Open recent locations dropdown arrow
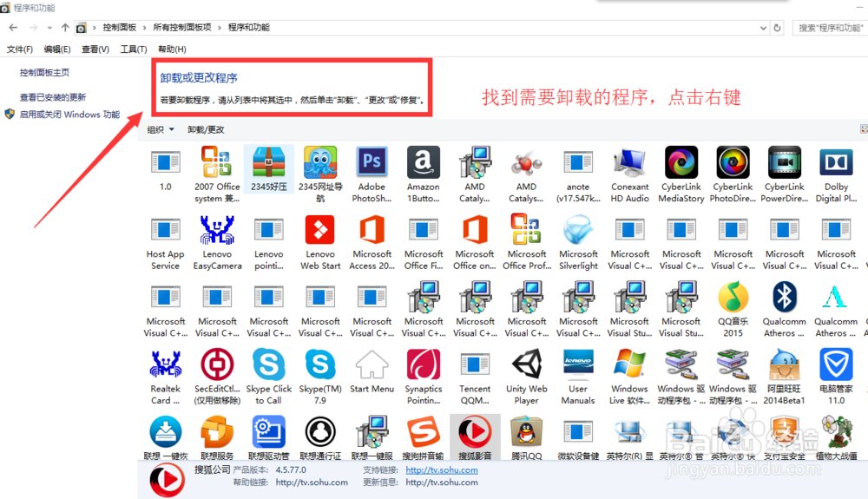Screen dimensions: 868x499 (x=49, y=27)
